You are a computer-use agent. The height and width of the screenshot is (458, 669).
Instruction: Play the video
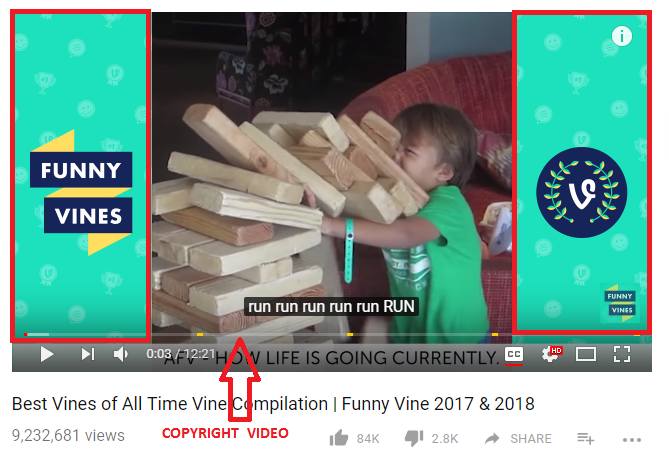(47, 355)
